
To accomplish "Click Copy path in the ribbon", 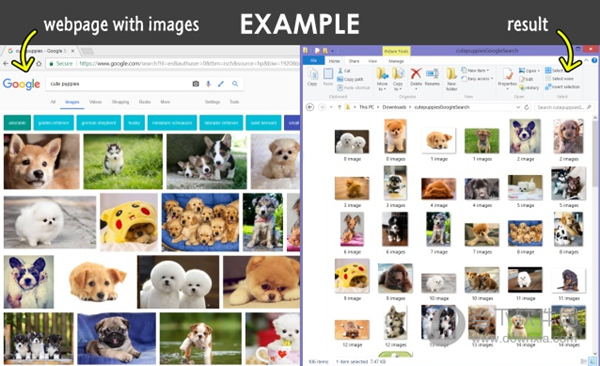I will (x=350, y=79).
